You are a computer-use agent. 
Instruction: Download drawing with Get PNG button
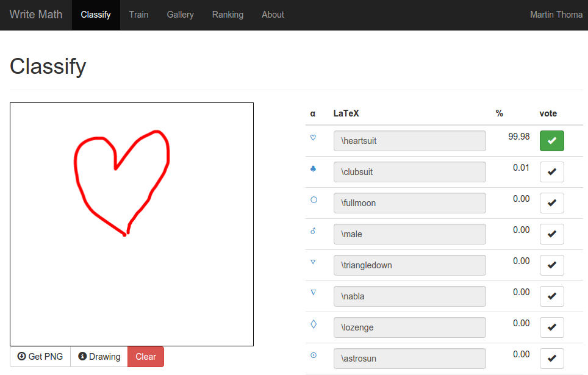[x=40, y=357]
